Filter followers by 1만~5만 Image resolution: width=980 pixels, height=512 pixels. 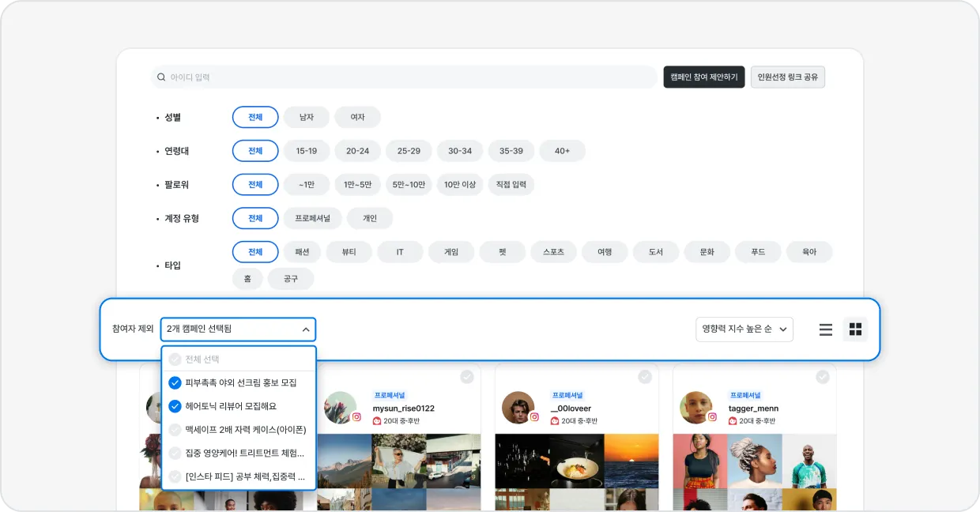[357, 184]
